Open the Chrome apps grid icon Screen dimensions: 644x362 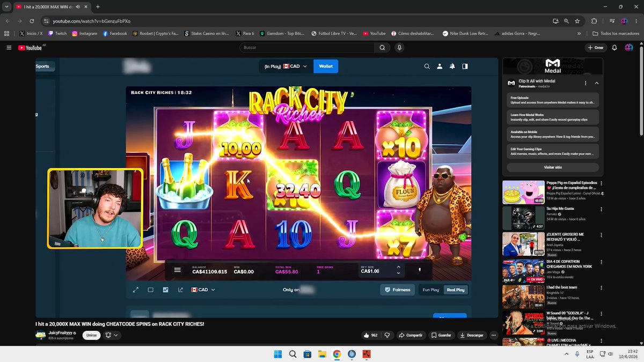7,33
